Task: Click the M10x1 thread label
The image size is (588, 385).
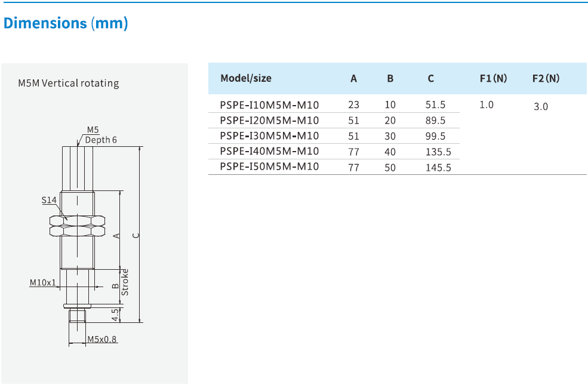Action: (43, 282)
